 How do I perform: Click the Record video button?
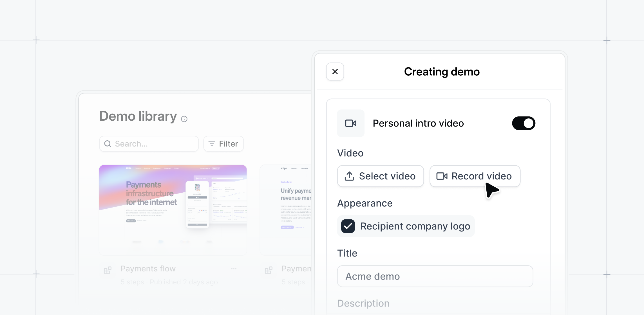click(475, 176)
